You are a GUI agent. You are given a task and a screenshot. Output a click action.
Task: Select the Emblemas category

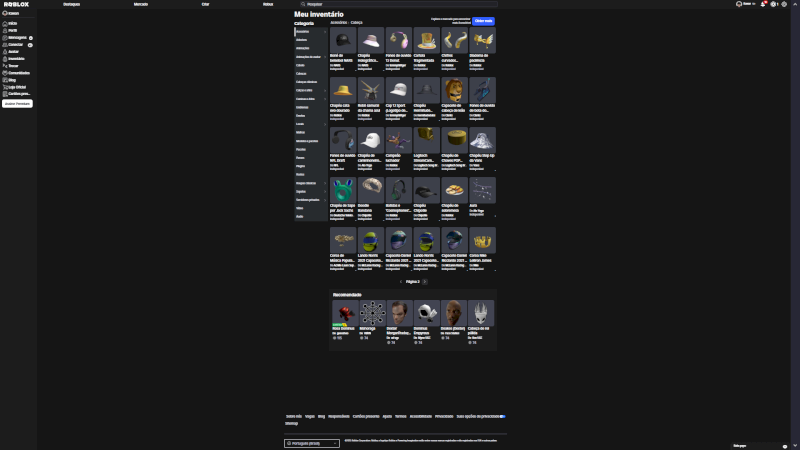302,107
